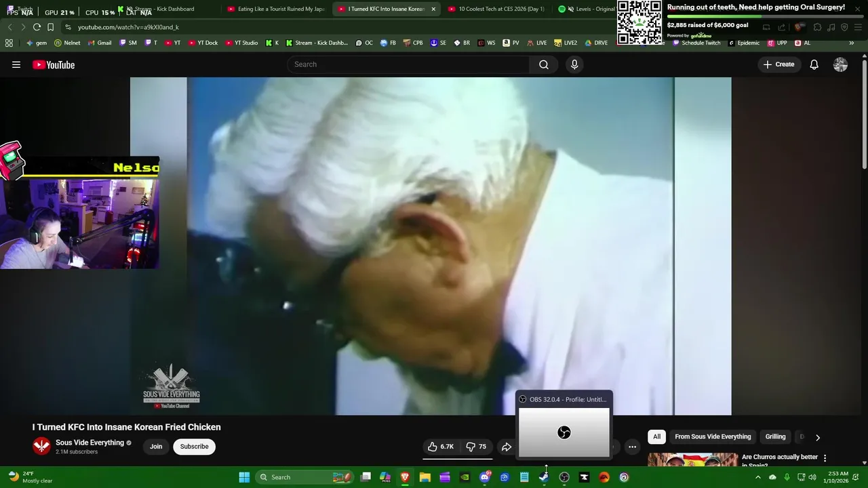Open YouTube notifications bell
The image size is (868, 488).
click(814, 64)
